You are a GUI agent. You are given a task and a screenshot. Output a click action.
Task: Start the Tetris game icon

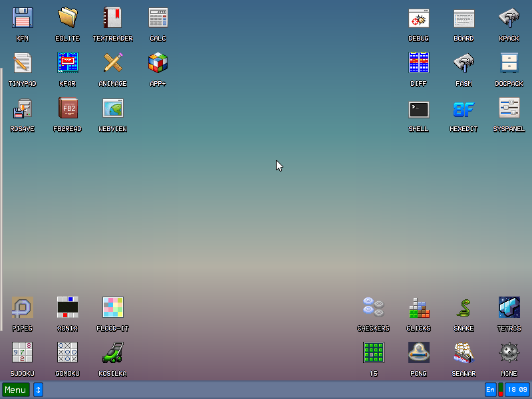click(x=509, y=308)
